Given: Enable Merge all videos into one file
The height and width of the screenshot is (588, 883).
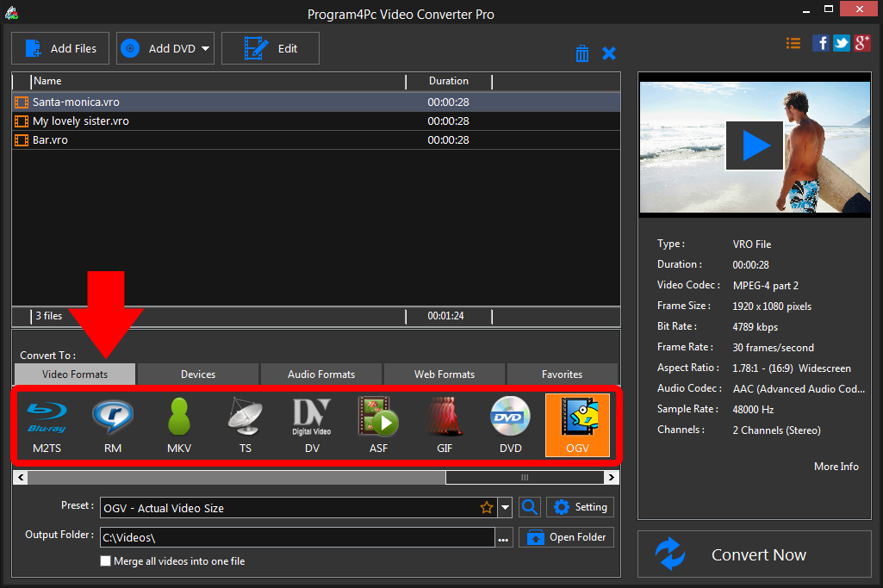Looking at the screenshot, I should [106, 561].
